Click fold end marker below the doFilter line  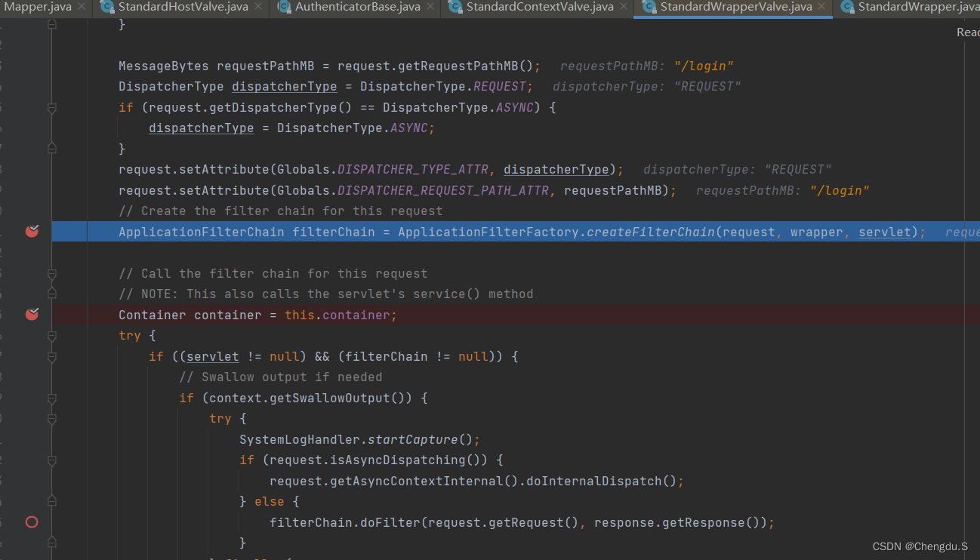(52, 542)
